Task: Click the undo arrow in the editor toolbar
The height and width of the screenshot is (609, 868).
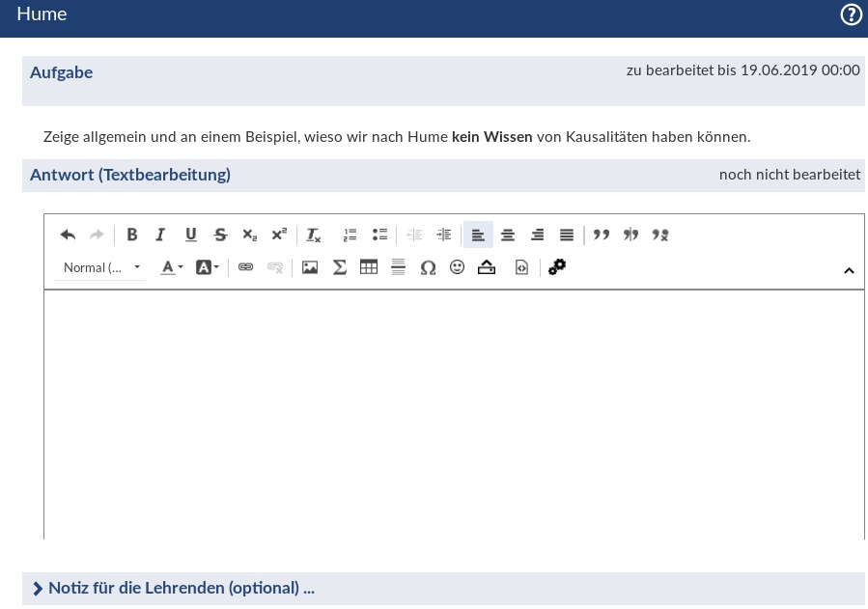Action: coord(68,235)
